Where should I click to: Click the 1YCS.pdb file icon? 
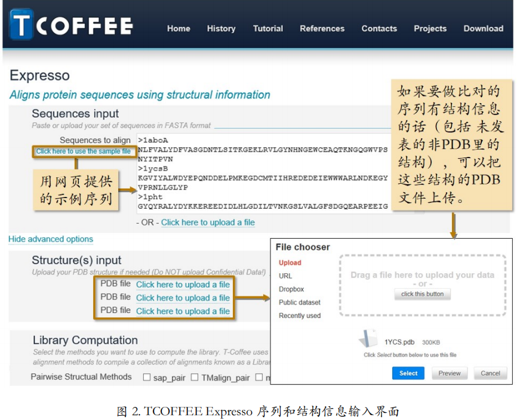[x=368, y=338]
